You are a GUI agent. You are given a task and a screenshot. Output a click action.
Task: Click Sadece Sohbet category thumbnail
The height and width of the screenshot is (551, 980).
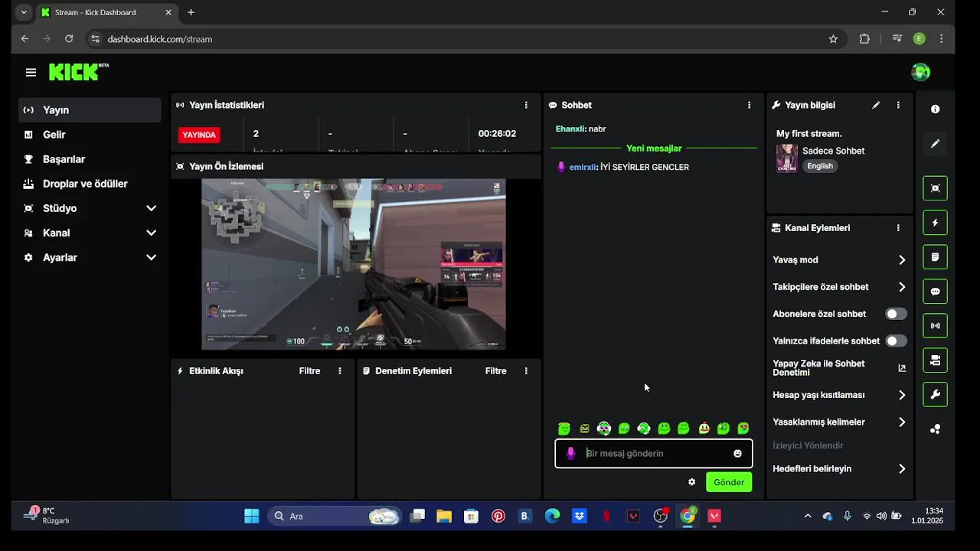[x=786, y=158]
